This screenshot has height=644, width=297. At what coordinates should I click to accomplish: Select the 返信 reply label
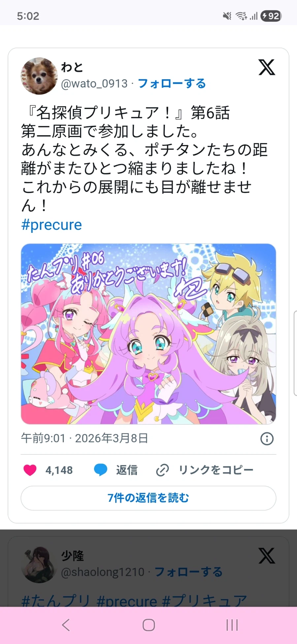pyautogui.click(x=127, y=470)
